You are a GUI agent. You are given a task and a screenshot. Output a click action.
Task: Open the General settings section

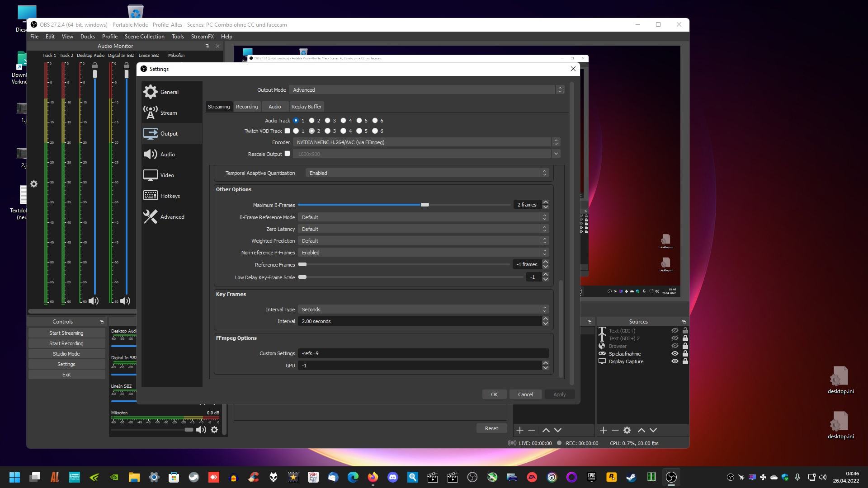pos(170,92)
